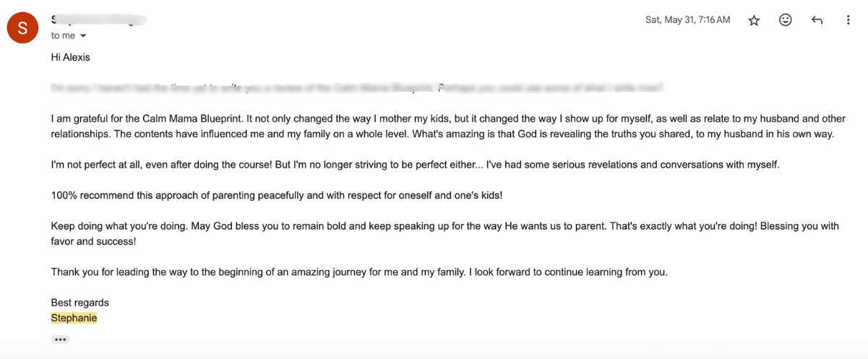Add an emoji reaction to the message
The image size is (868, 359).
(x=786, y=20)
